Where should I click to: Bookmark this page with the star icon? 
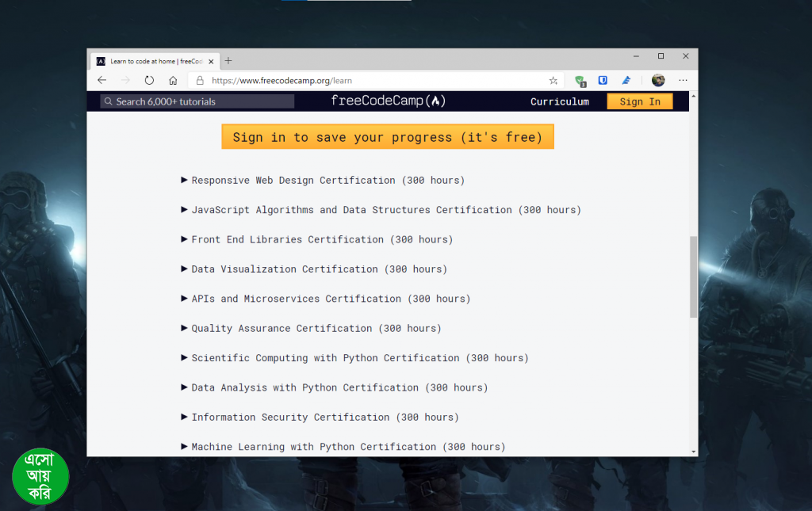tap(553, 80)
